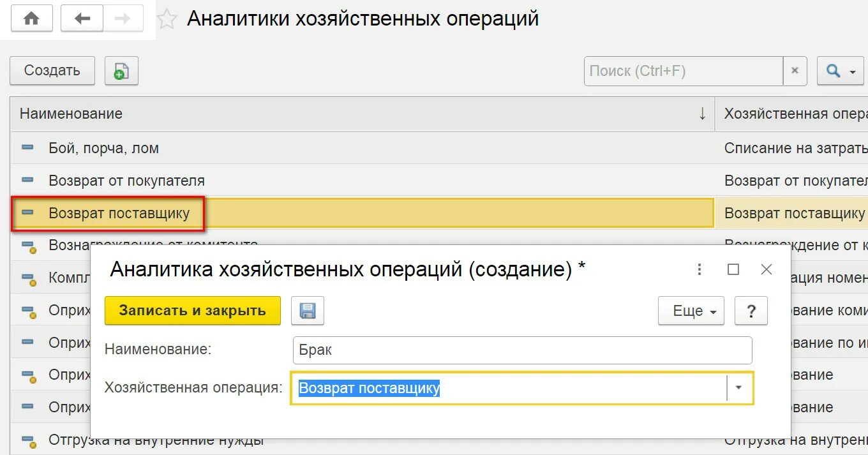Click the Вознаграждение от комитента row icon
The height and width of the screenshot is (455, 868).
coord(28,246)
